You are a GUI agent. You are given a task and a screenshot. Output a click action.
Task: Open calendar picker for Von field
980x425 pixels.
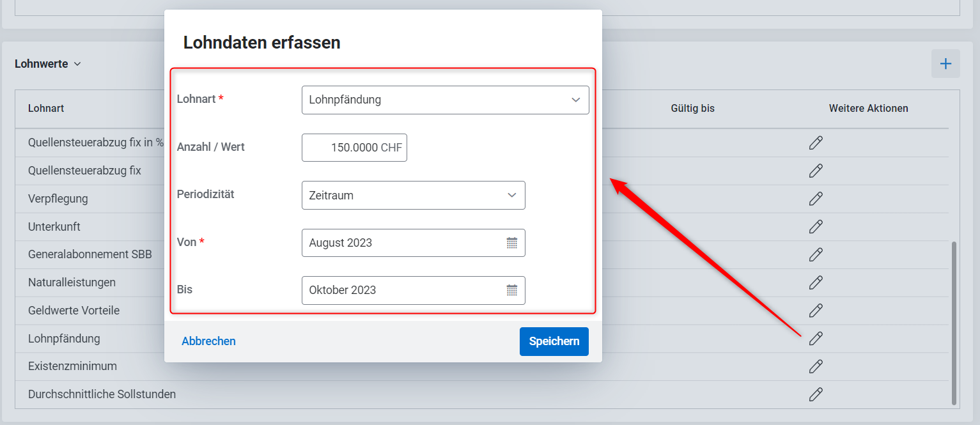point(511,243)
